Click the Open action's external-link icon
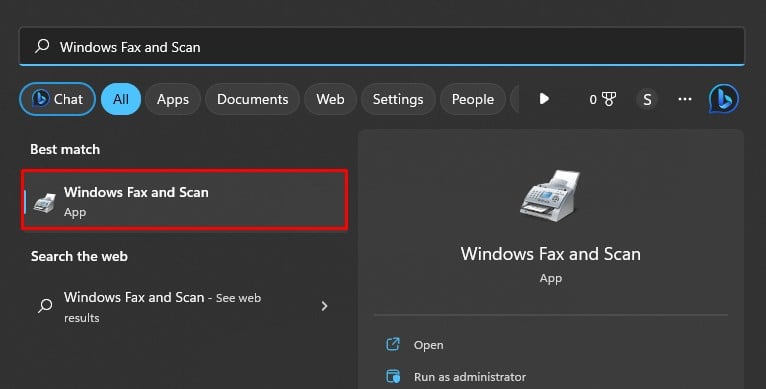This screenshot has width=766, height=389. click(393, 345)
